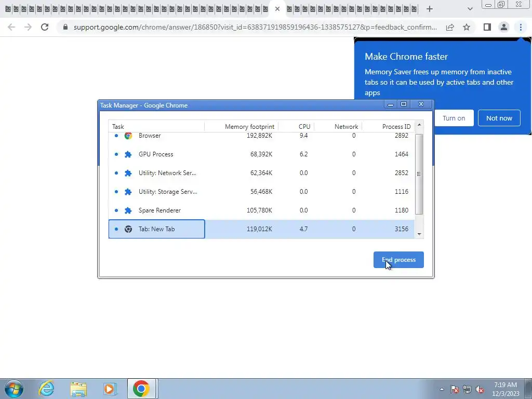
Task: Click the Task Manager scrollbar down arrow
Action: (419, 234)
